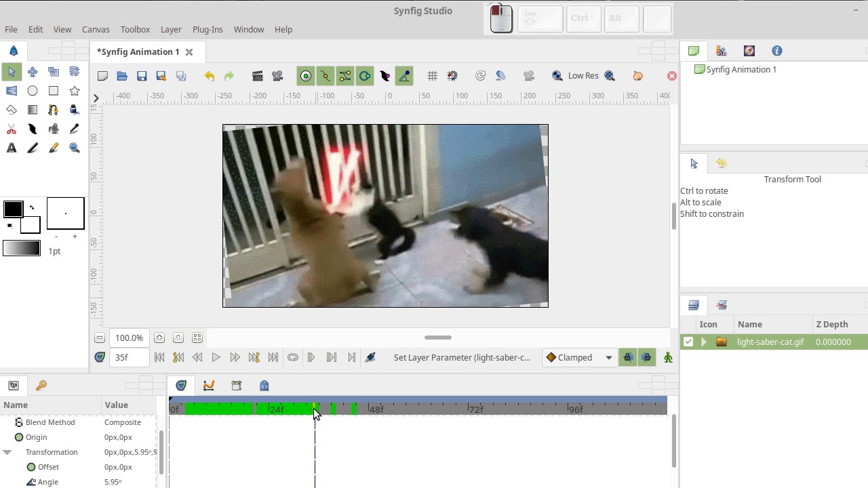Toggle visibility of the light-saber-cat.gif layer
Viewport: 868px width, 488px height.
688,342
